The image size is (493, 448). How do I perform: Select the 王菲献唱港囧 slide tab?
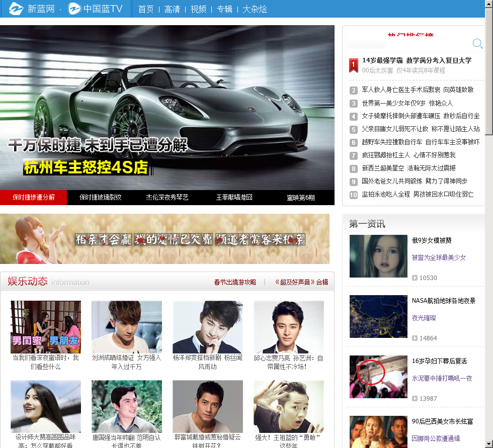coord(234,197)
